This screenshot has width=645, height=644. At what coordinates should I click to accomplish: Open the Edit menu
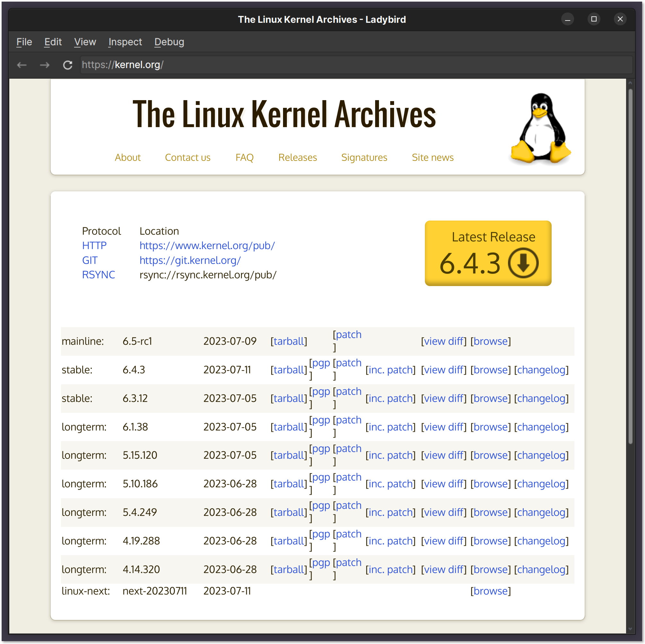(x=52, y=42)
